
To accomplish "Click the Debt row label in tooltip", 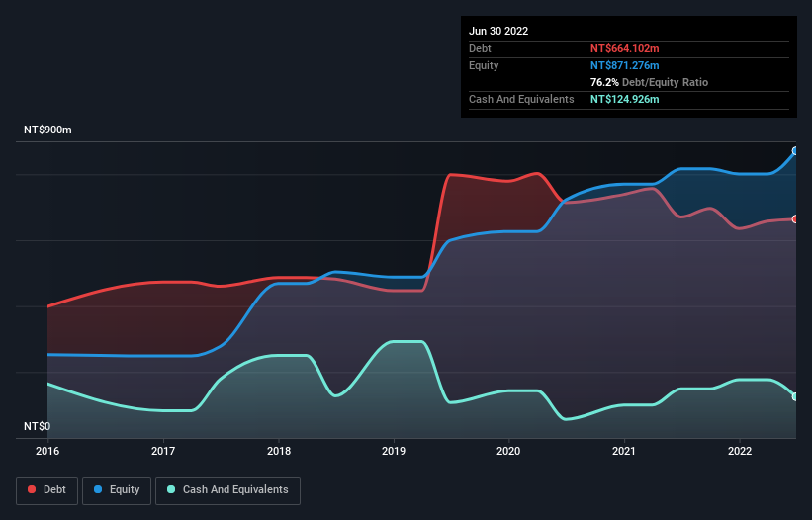I will coord(480,48).
